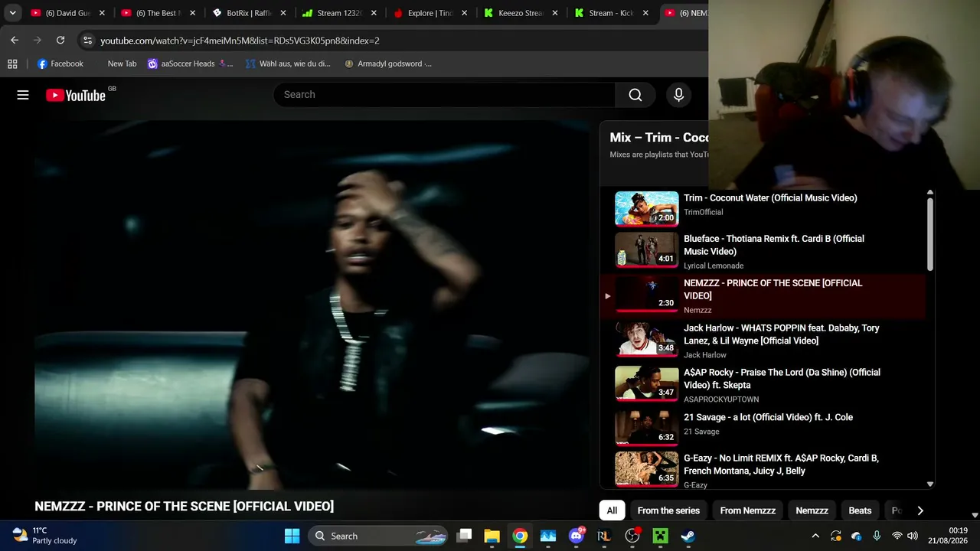The height and width of the screenshot is (551, 980).
Task: Open Minecraft from the taskbar
Action: [660, 536]
